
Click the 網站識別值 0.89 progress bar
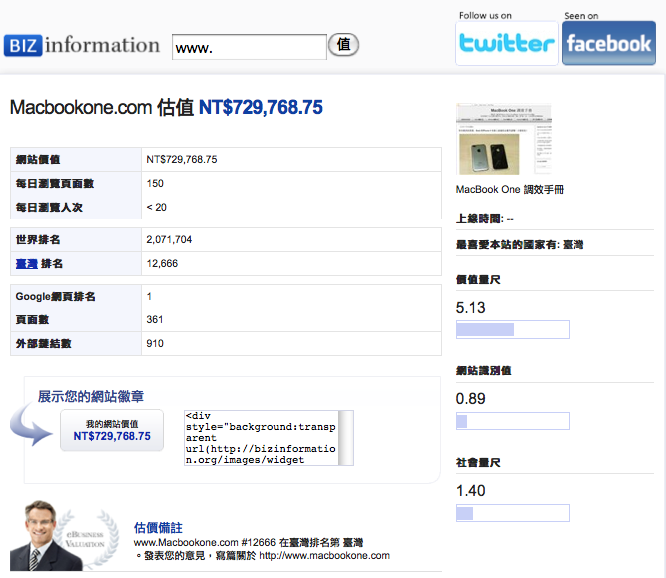click(513, 421)
